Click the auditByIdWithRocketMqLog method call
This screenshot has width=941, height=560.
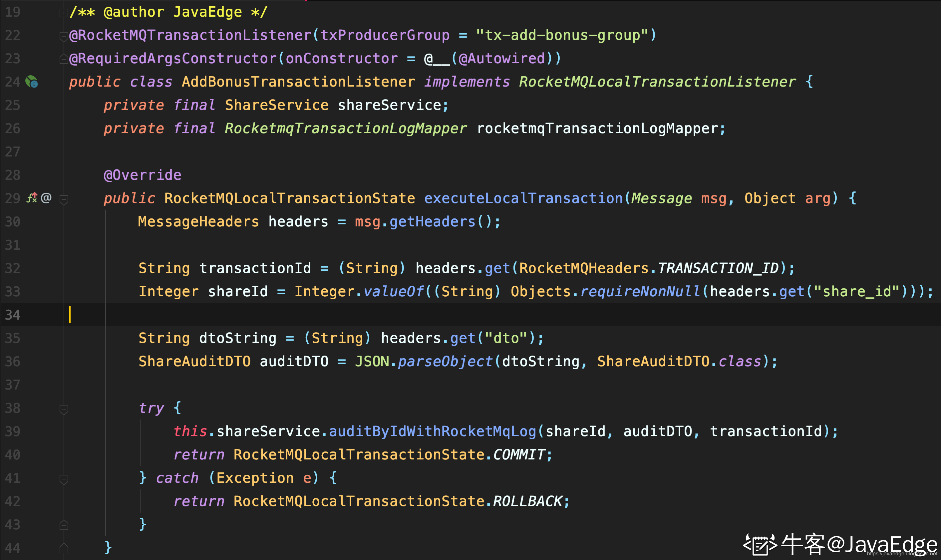(433, 431)
